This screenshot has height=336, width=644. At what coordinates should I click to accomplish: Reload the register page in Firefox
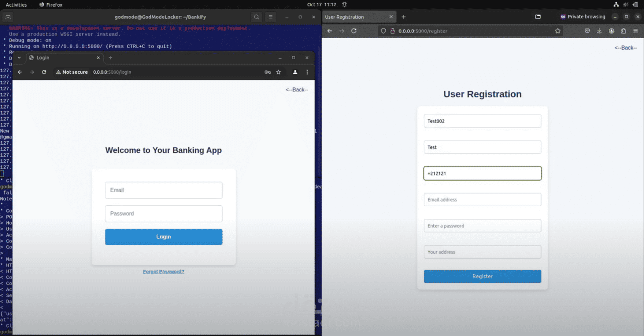(354, 31)
